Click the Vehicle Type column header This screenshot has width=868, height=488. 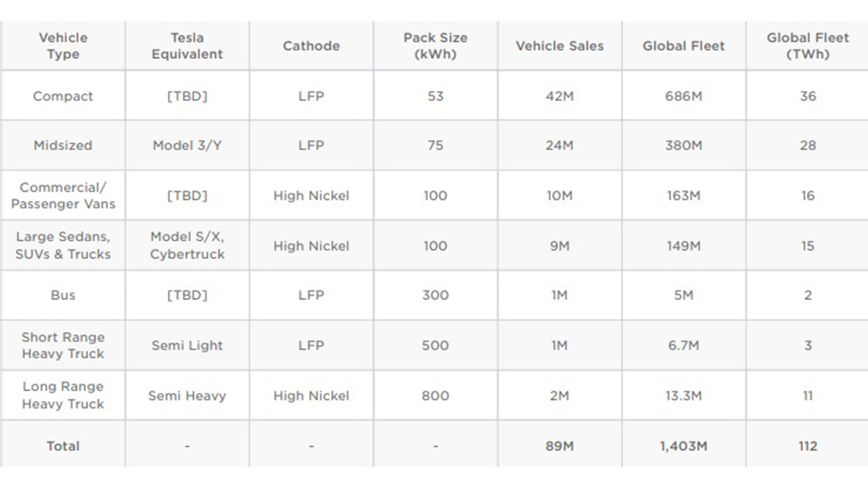[63, 46]
